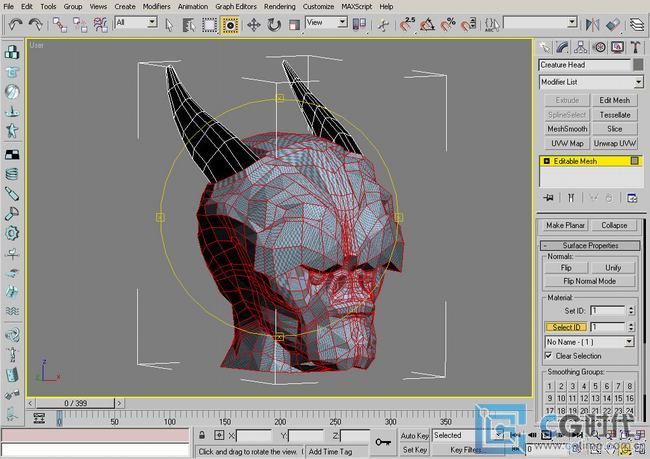Open the Select by Name tool
The height and width of the screenshot is (459, 650).
point(189,25)
